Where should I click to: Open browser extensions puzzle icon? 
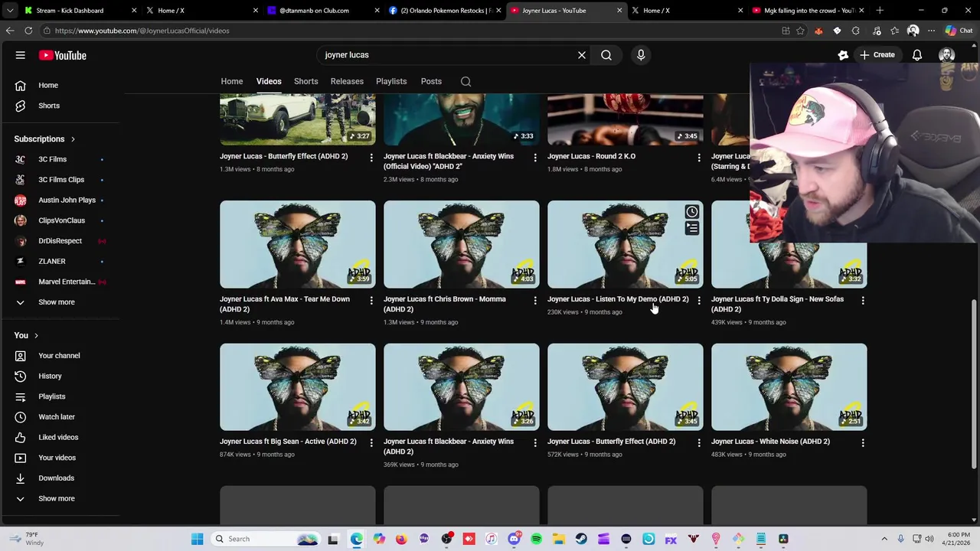(855, 31)
